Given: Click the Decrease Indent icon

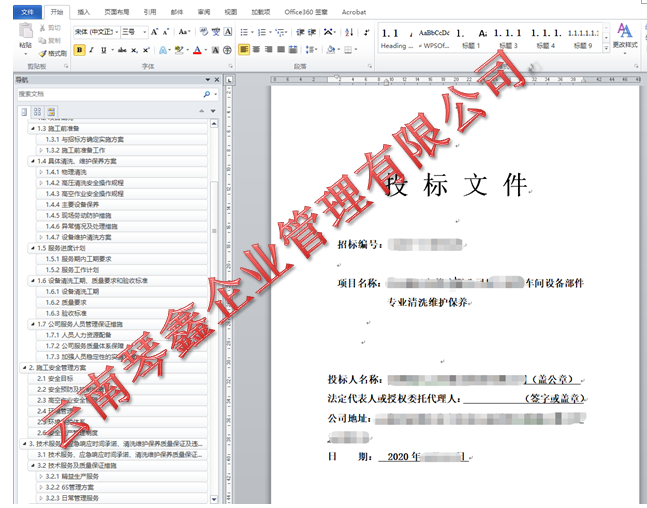Looking at the screenshot, I should click(300, 32).
